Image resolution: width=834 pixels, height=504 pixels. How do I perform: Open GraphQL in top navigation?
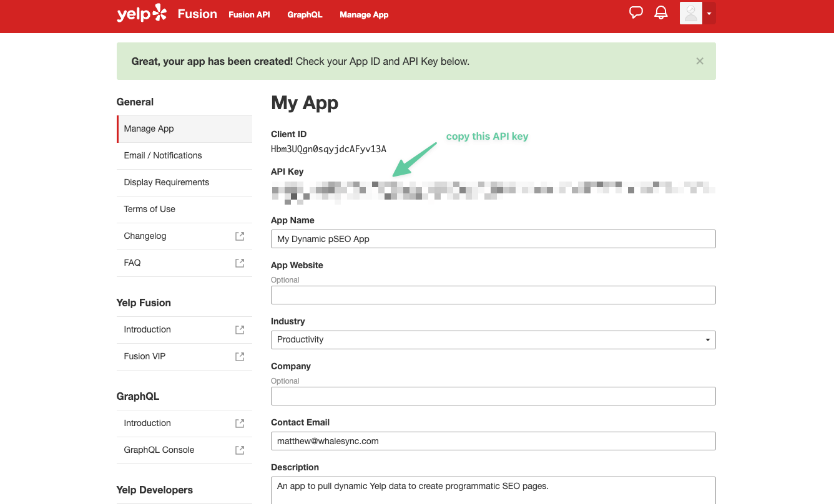(305, 14)
